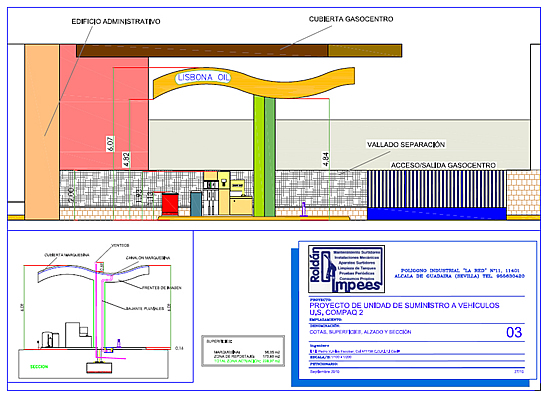Screen dimensions: 550x398
Task: Click the sheet number 03
Action: pyautogui.click(x=514, y=332)
